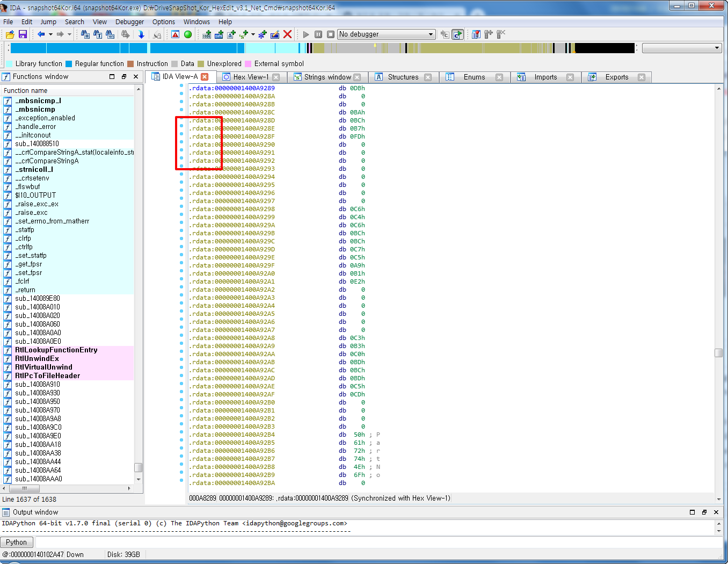Select RtlLookupFunctionEntry in Functions window
Screen dimensions: 728x564
pos(56,350)
